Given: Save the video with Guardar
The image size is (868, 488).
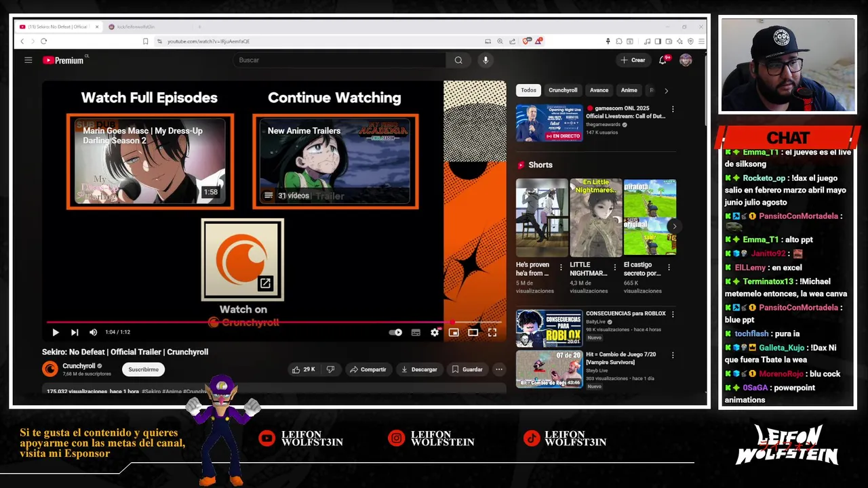Looking at the screenshot, I should coord(468,369).
